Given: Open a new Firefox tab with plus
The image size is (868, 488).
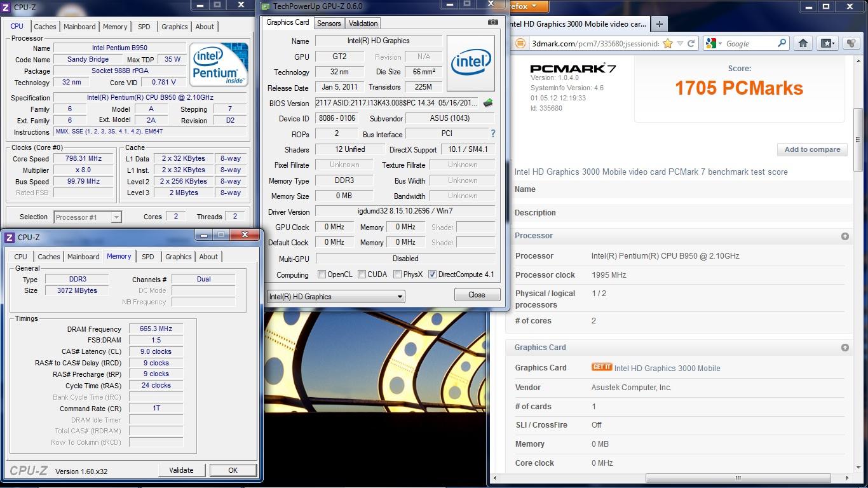Looking at the screenshot, I should 660,24.
